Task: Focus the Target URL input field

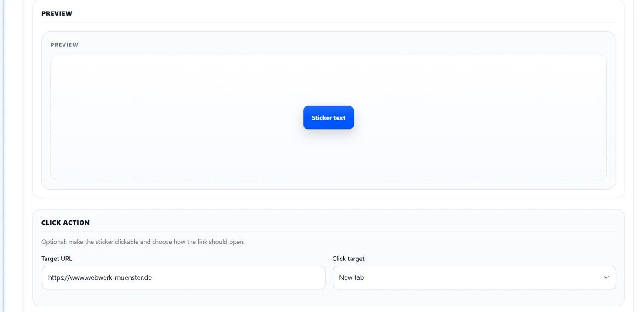Action: tap(184, 277)
